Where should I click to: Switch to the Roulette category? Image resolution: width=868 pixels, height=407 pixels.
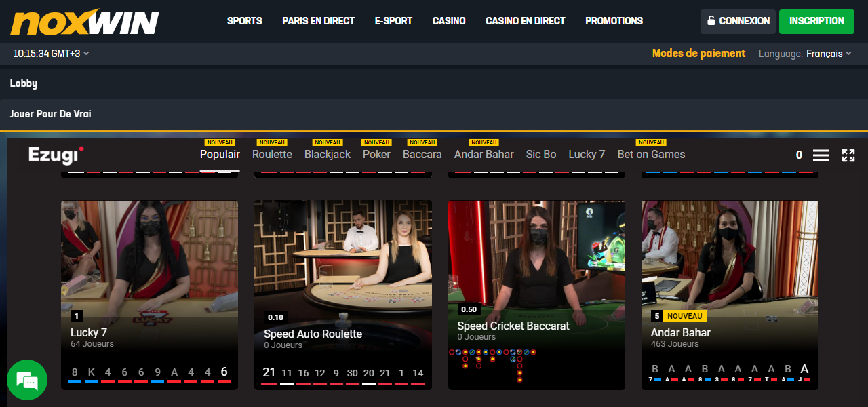click(271, 155)
